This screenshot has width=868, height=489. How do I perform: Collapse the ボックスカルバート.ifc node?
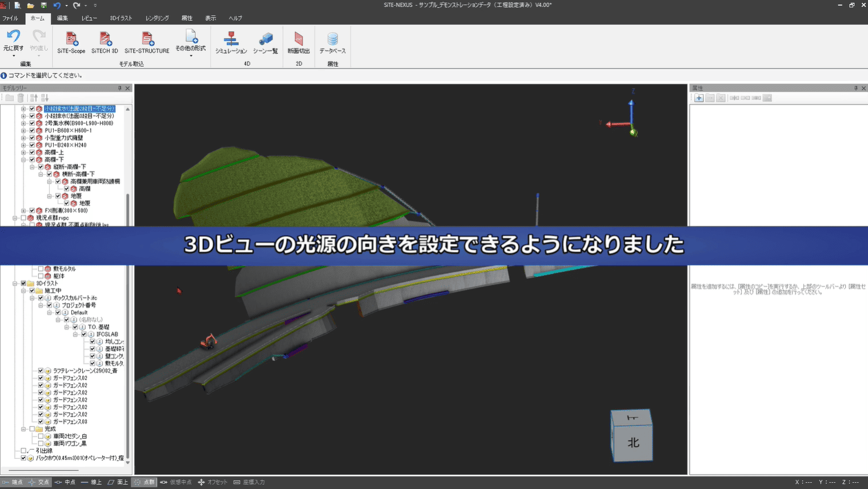(x=32, y=298)
